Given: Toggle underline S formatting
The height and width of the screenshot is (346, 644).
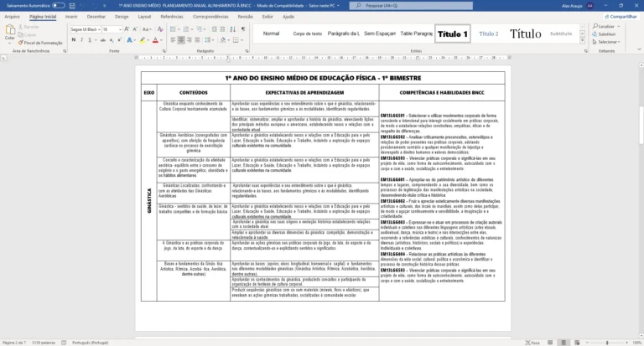Looking at the screenshot, I should click(x=90, y=40).
